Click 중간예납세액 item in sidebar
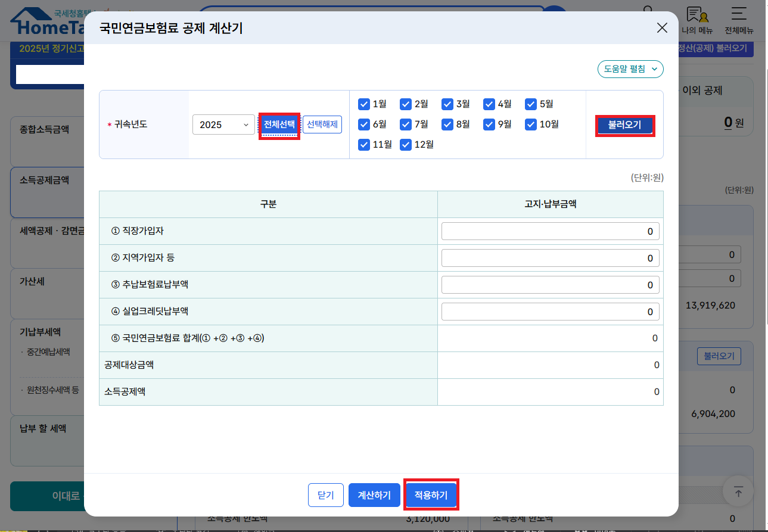 [x=48, y=352]
